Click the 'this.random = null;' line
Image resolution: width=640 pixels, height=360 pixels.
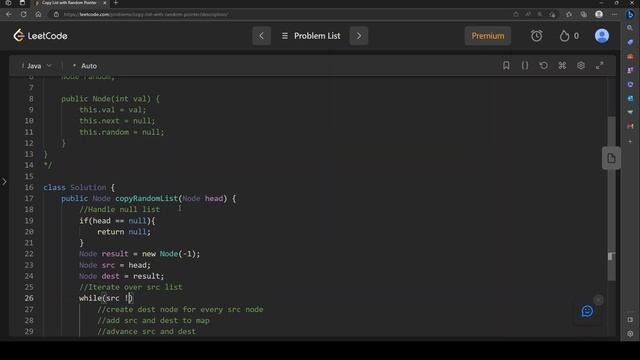pos(122,132)
